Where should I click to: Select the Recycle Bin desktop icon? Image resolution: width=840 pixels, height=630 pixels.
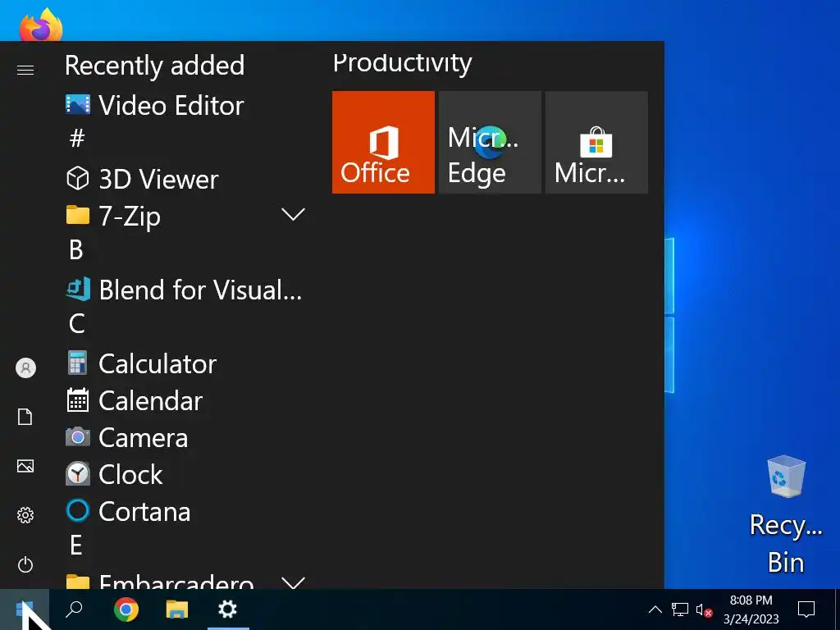(x=786, y=515)
